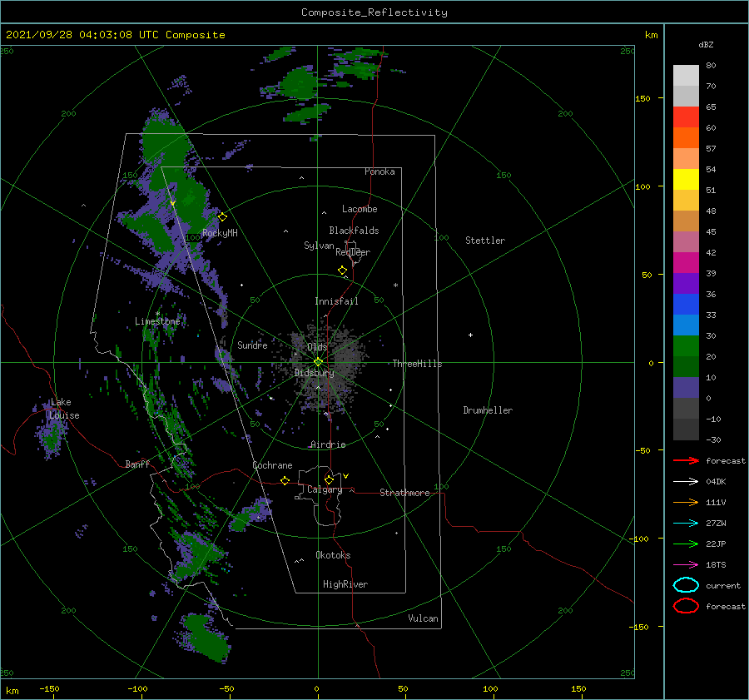
Task: Click the green storm cell in the map's bottom-left
Action: (x=206, y=638)
